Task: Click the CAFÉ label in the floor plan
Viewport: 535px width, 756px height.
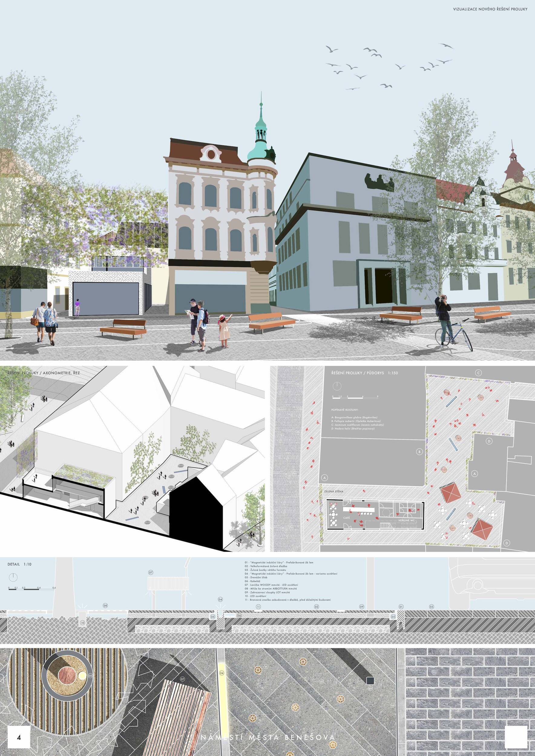Action: 346,518
